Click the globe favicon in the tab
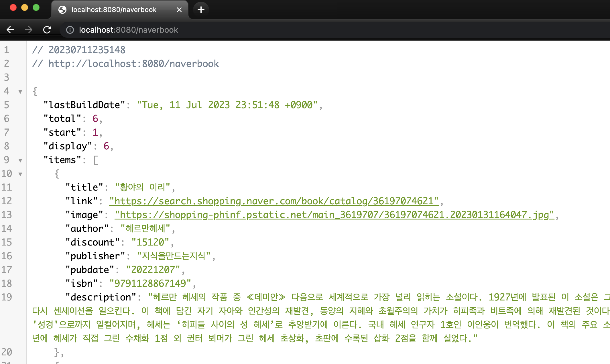The height and width of the screenshot is (364, 610). click(62, 10)
